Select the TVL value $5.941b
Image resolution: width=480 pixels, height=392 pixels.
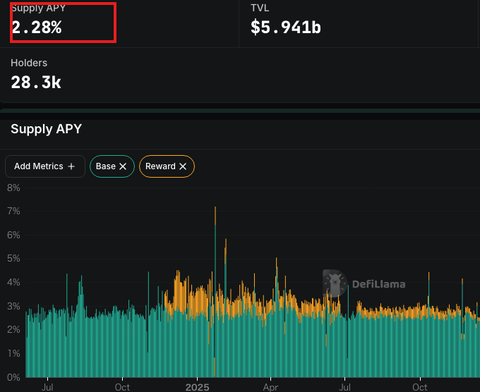tap(286, 27)
